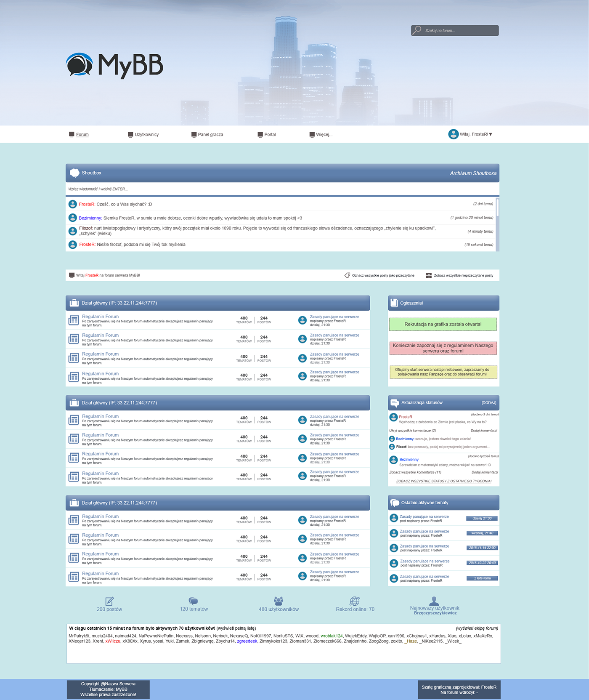Click the unread posts list icon
589x700 pixels.
429,275
